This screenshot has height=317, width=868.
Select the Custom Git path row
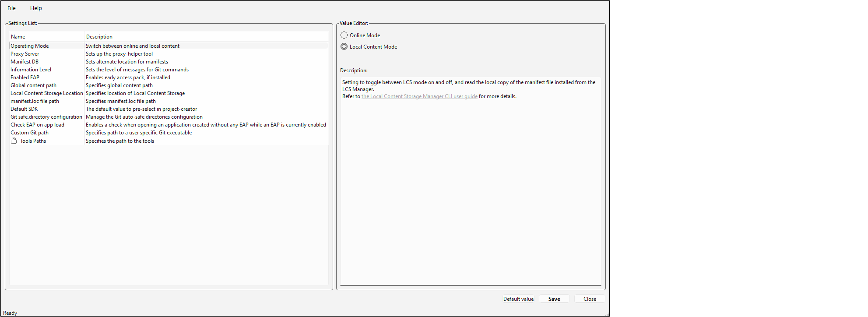click(29, 133)
